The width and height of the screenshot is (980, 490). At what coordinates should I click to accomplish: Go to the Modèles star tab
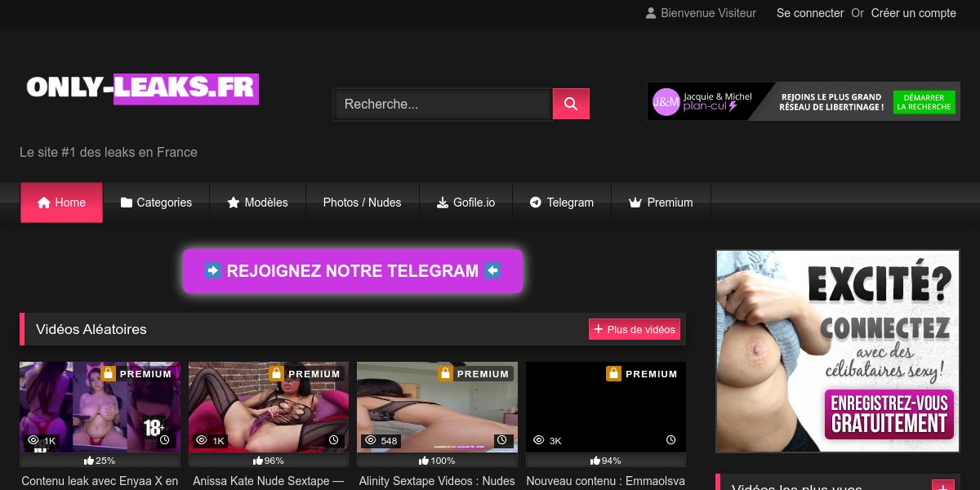tap(257, 203)
